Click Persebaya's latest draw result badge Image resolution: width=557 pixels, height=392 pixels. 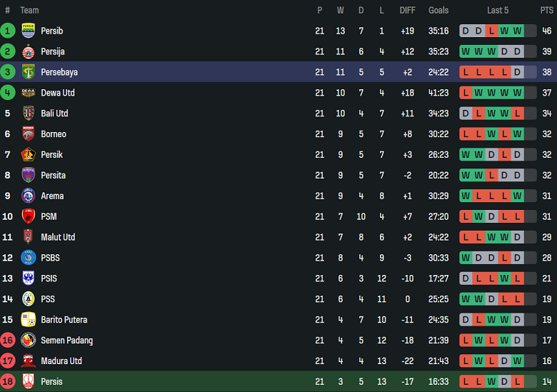tap(517, 72)
